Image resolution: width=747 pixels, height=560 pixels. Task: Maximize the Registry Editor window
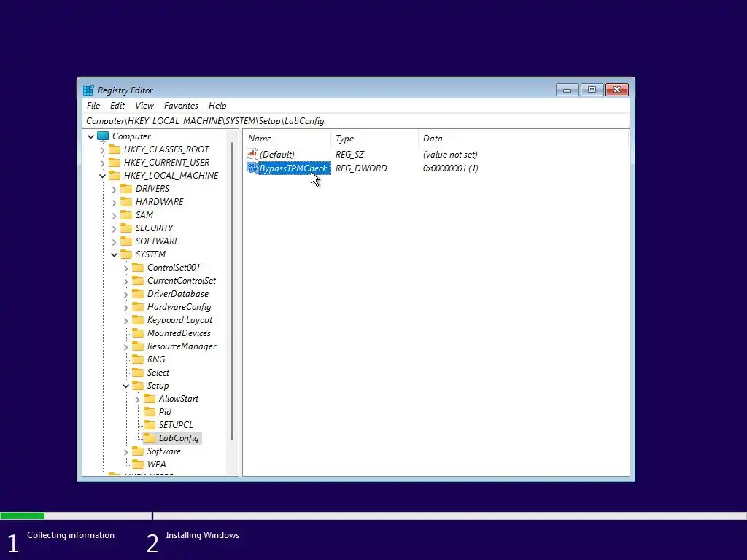click(x=592, y=90)
